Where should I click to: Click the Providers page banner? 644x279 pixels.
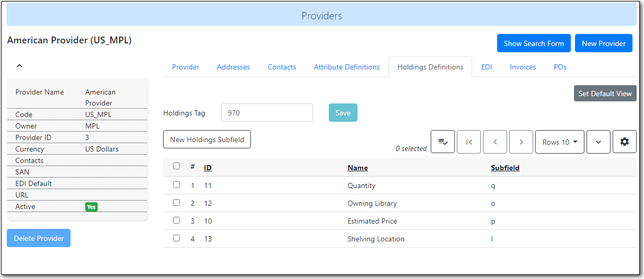pyautogui.click(x=321, y=16)
